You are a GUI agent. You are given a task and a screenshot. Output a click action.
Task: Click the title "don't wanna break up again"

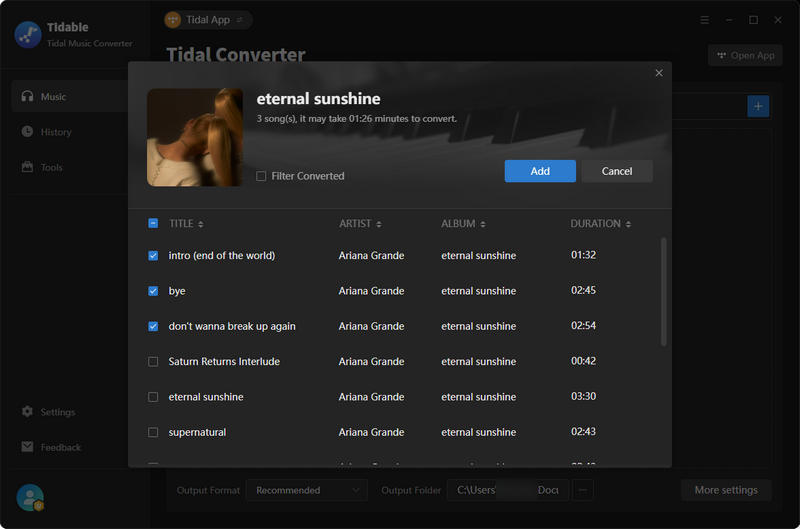(232, 326)
